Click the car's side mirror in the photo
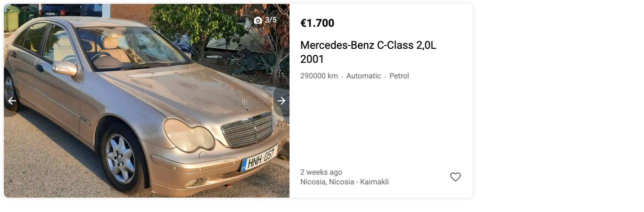Viewport: 644px width, 212px height. coord(65,68)
